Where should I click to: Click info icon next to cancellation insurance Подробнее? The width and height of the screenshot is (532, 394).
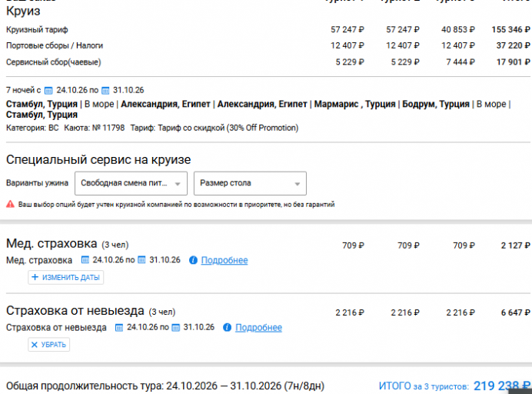(227, 327)
